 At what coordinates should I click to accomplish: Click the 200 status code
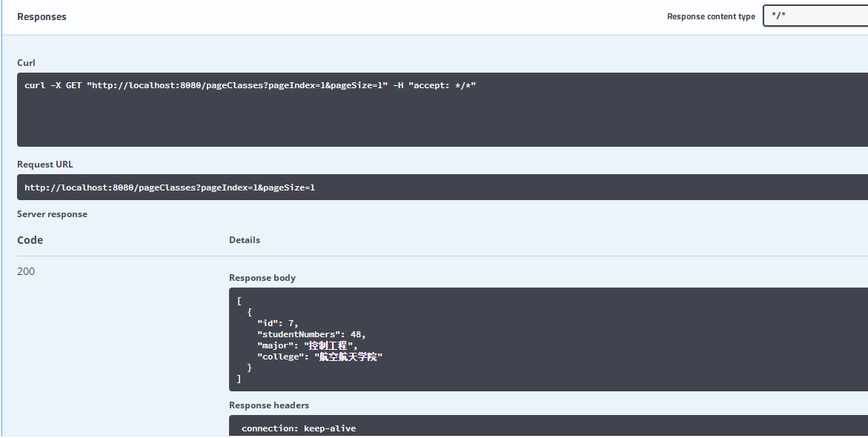[x=25, y=271]
